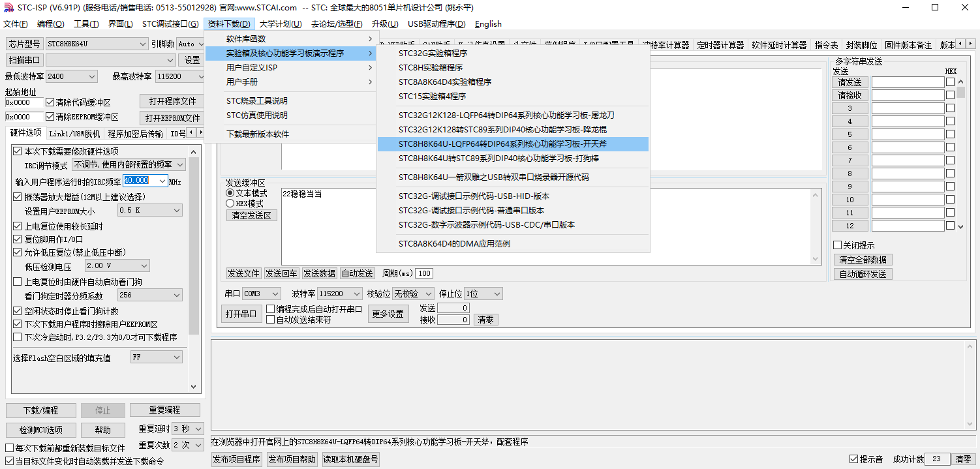Click 打开EEPROM文件 button
The height and width of the screenshot is (469, 980).
(x=172, y=118)
